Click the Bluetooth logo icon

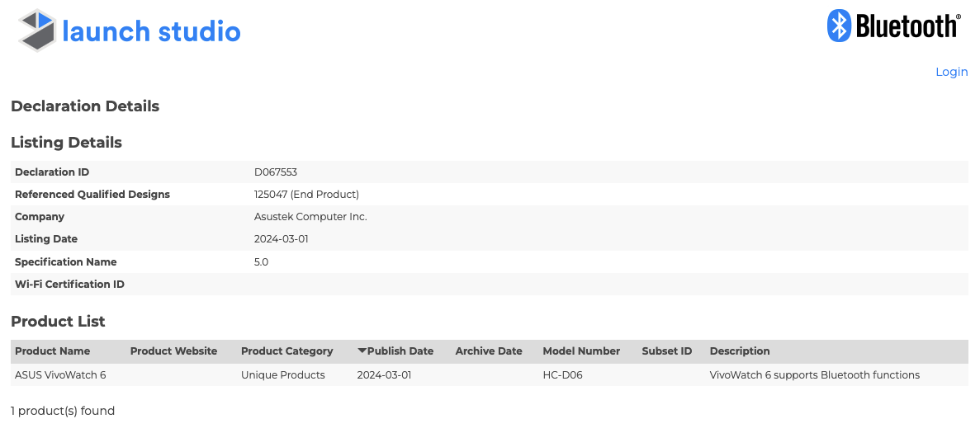click(x=840, y=26)
